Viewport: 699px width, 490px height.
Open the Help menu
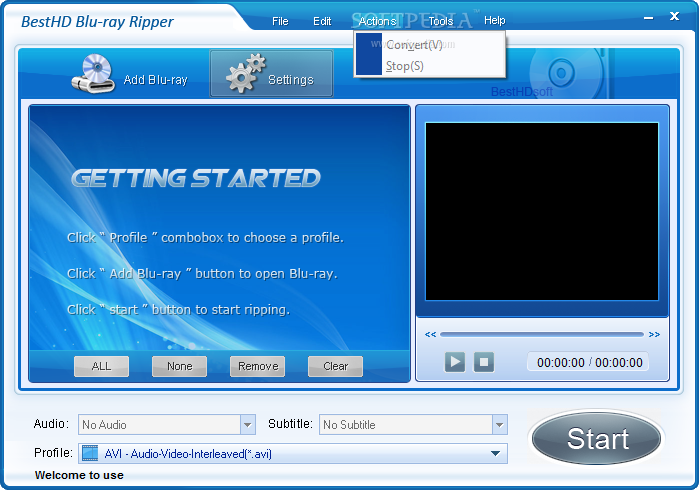pos(494,21)
